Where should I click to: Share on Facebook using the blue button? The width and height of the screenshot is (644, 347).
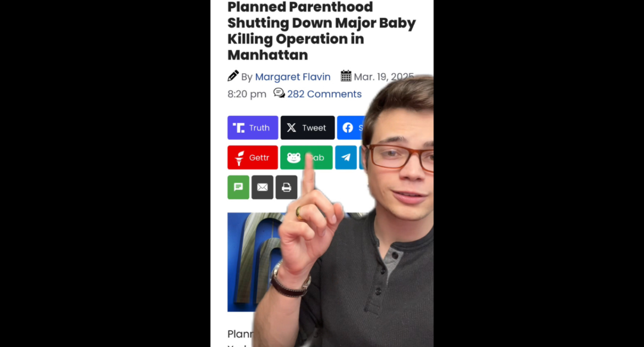tap(350, 128)
